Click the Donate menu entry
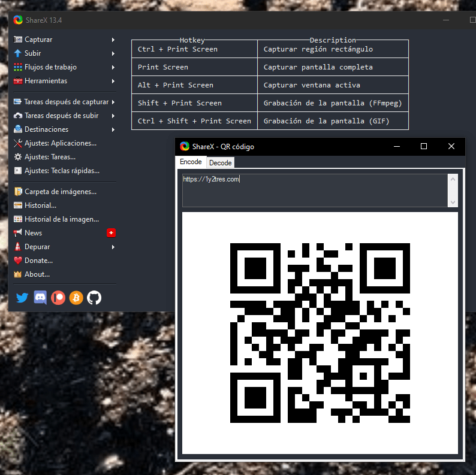The width and height of the screenshot is (476, 475). pos(38,261)
